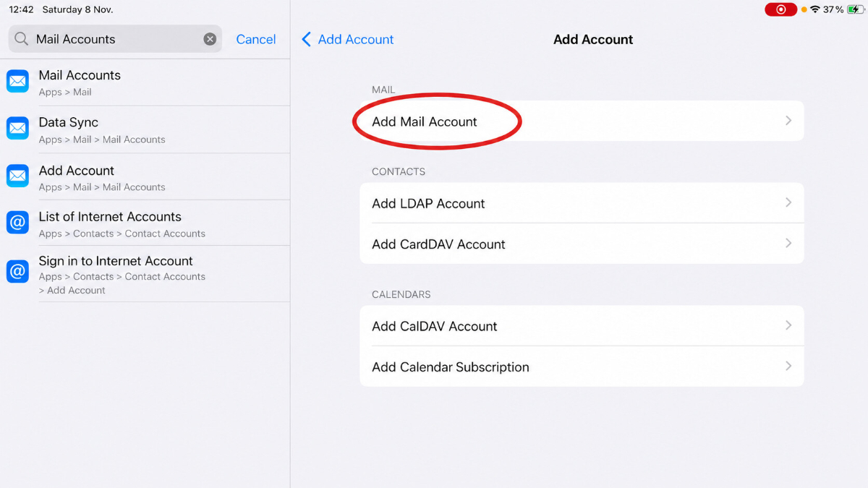Click the back chevron arrow icon
The image size is (868, 488).
click(306, 39)
